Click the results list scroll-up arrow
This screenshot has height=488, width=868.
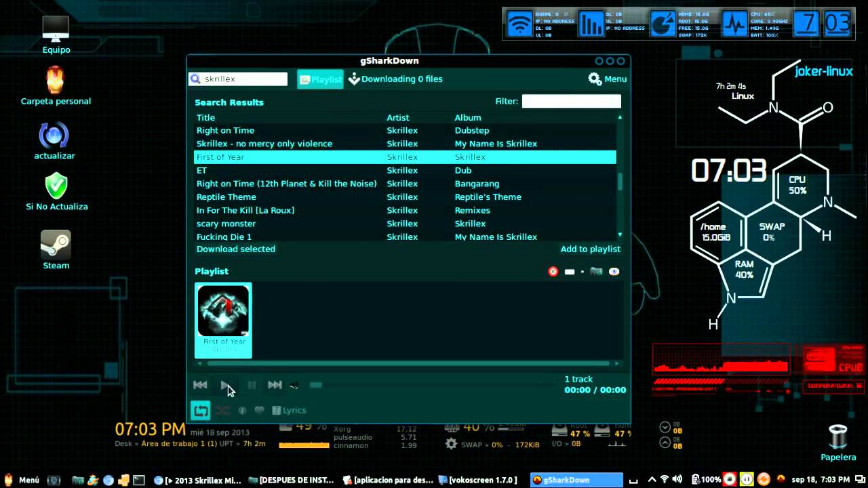(620, 117)
